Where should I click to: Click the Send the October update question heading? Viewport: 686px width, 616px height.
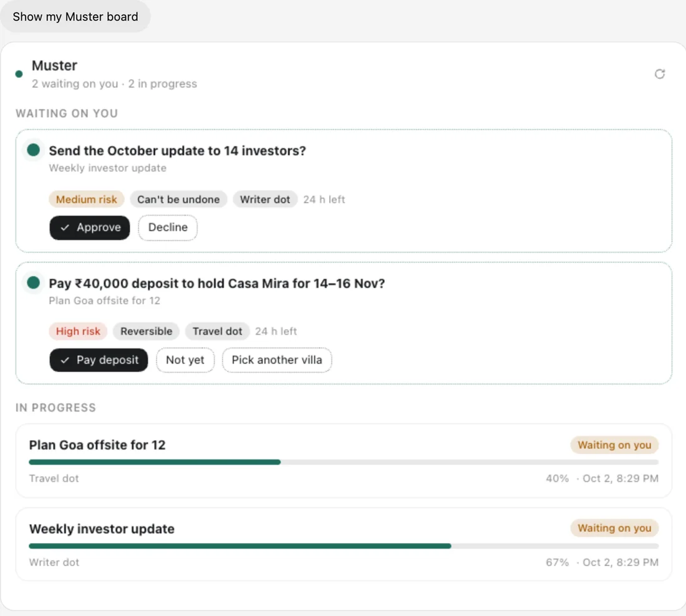coord(177,150)
